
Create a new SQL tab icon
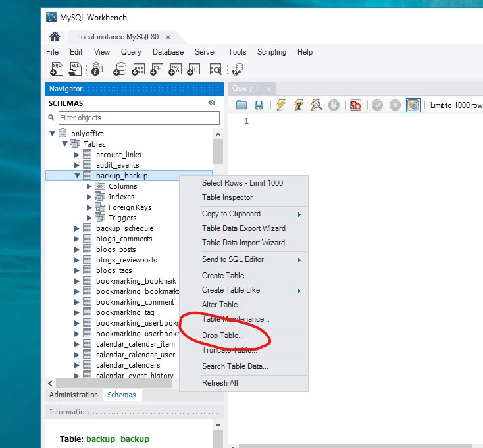point(57,69)
